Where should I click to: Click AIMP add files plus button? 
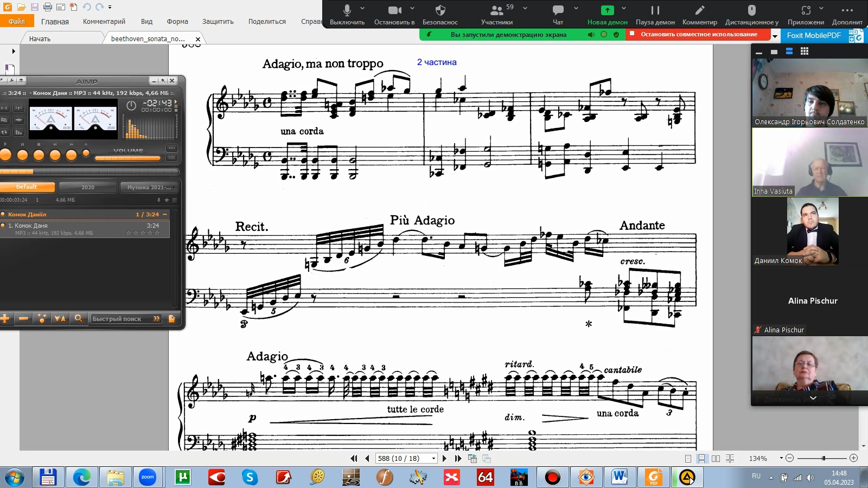click(x=5, y=319)
